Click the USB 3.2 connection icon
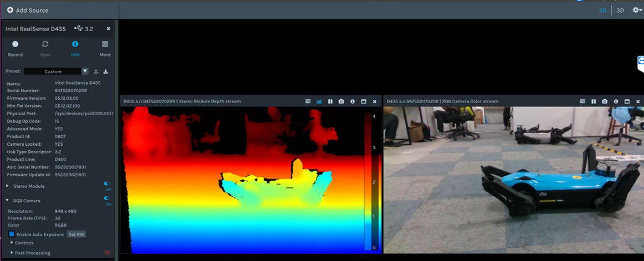The image size is (644, 261). pyautogui.click(x=79, y=29)
